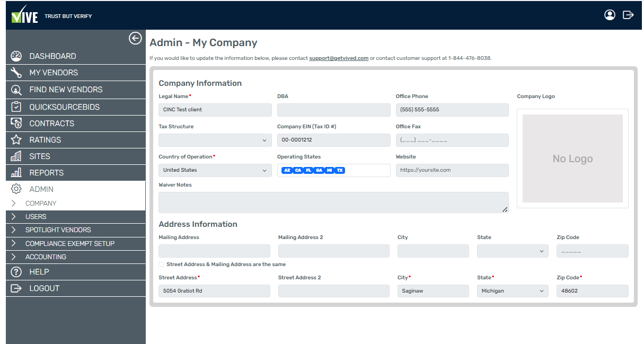Expand the Spotlight Vendors chevron

tap(13, 230)
